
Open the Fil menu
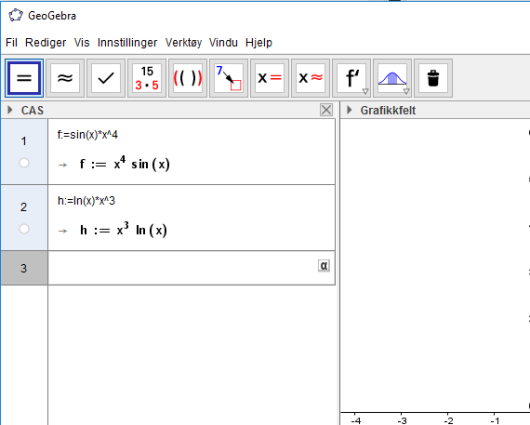11,43
